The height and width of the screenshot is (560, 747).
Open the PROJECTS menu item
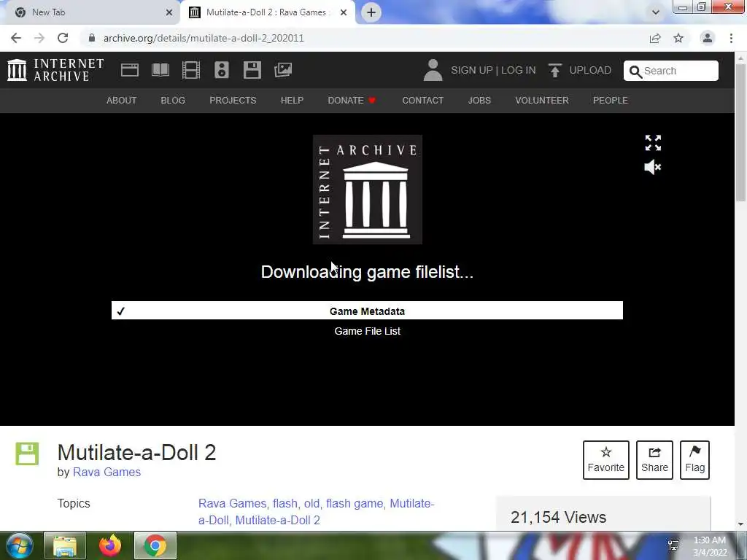[x=233, y=101]
